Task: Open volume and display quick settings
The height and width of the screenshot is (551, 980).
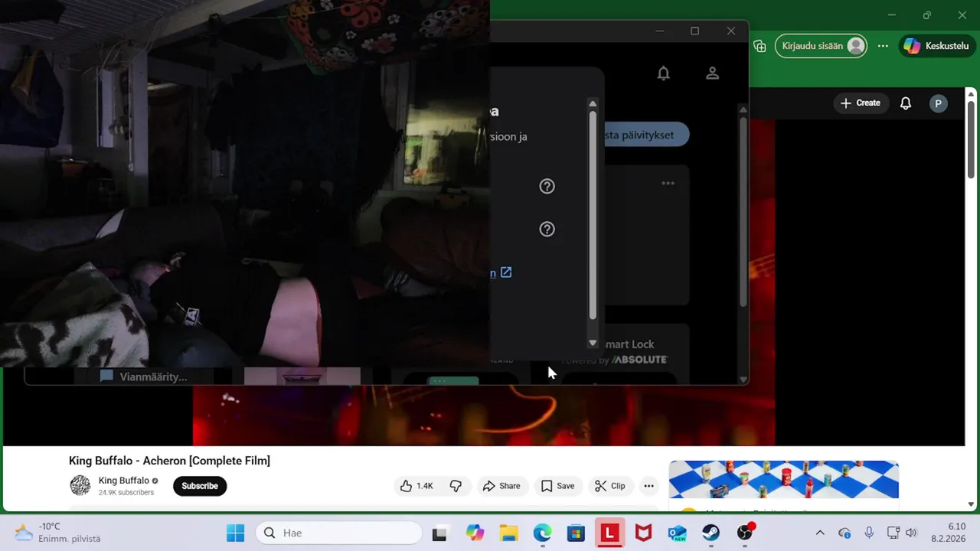Action: 902,533
